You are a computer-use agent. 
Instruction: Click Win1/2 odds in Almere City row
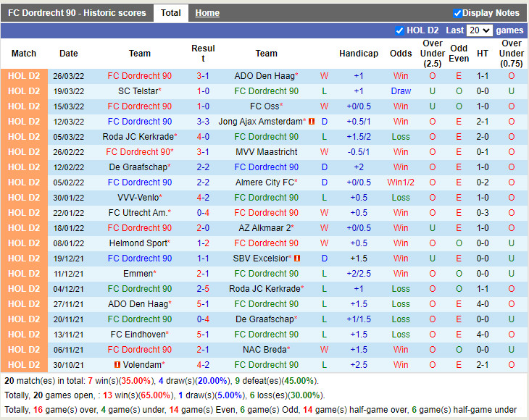pos(401,182)
